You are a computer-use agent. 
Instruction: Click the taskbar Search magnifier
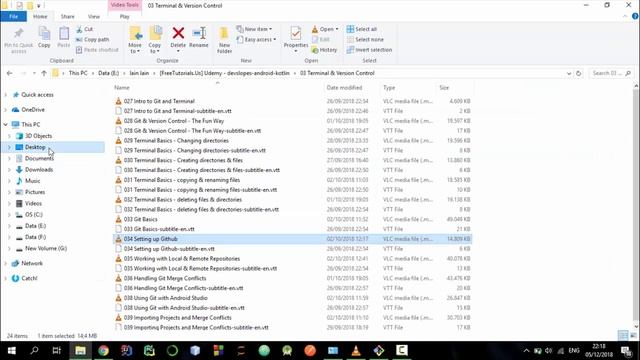coord(34,350)
